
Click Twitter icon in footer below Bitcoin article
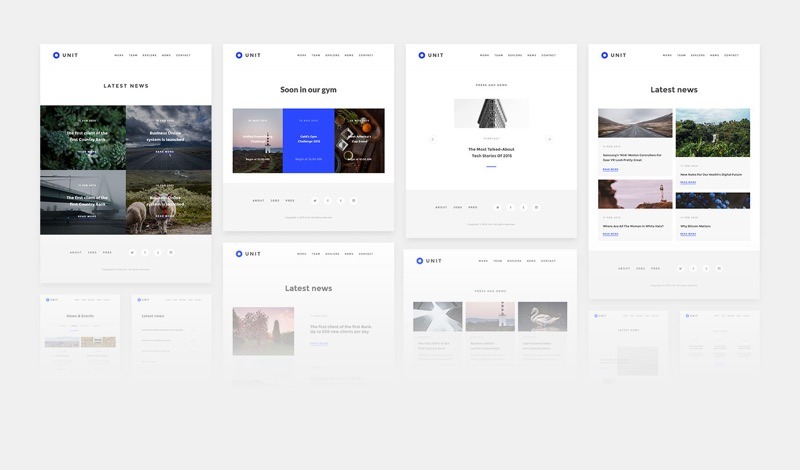[680, 268]
